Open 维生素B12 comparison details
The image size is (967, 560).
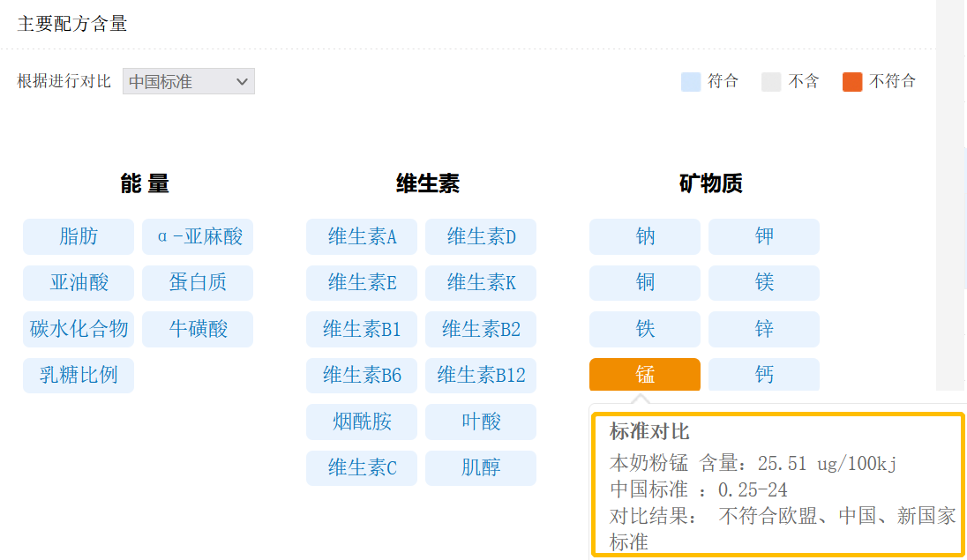(x=481, y=376)
